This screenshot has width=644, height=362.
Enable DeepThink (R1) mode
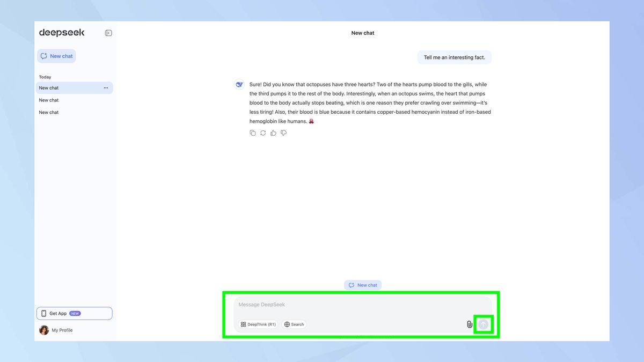[258, 324]
